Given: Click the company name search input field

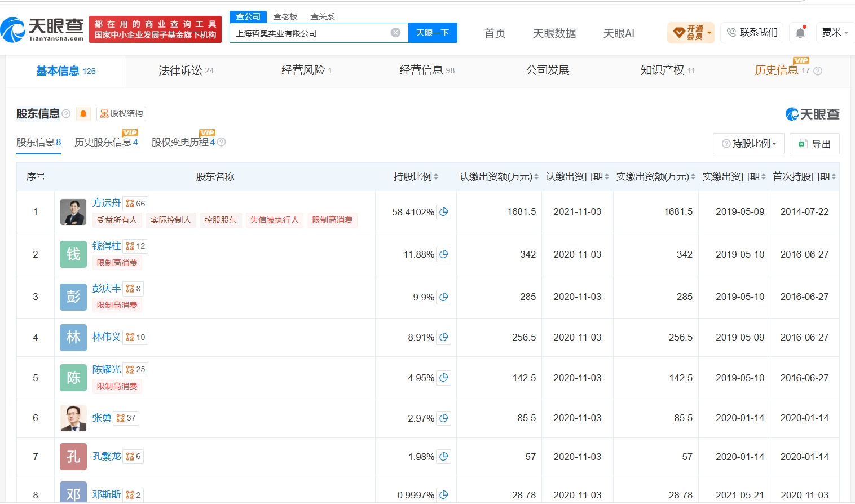Looking at the screenshot, I should tap(310, 33).
